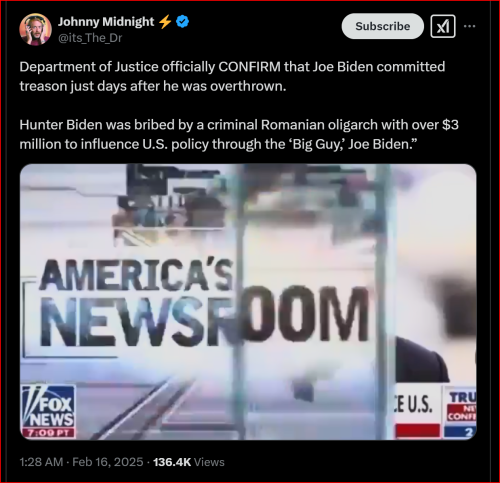500x483 pixels.
Task: Click the Feb 16, 2025 date
Action: tap(108, 462)
